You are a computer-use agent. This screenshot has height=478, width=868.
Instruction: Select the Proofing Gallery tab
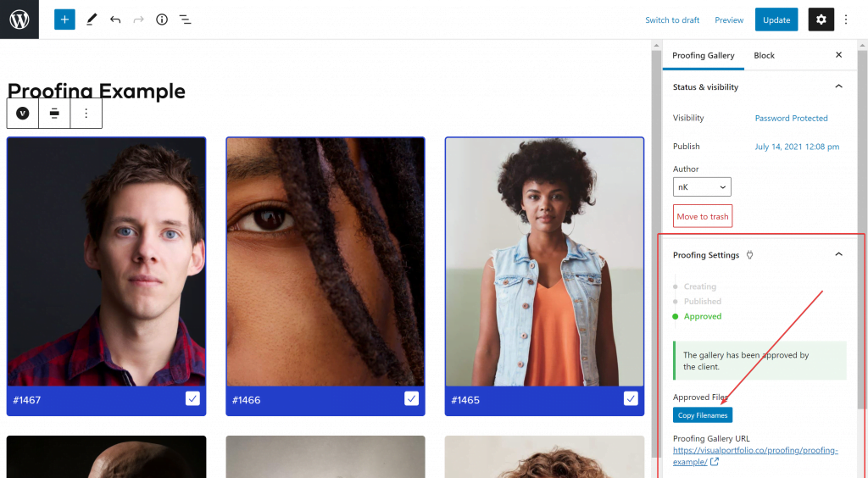[x=703, y=55]
